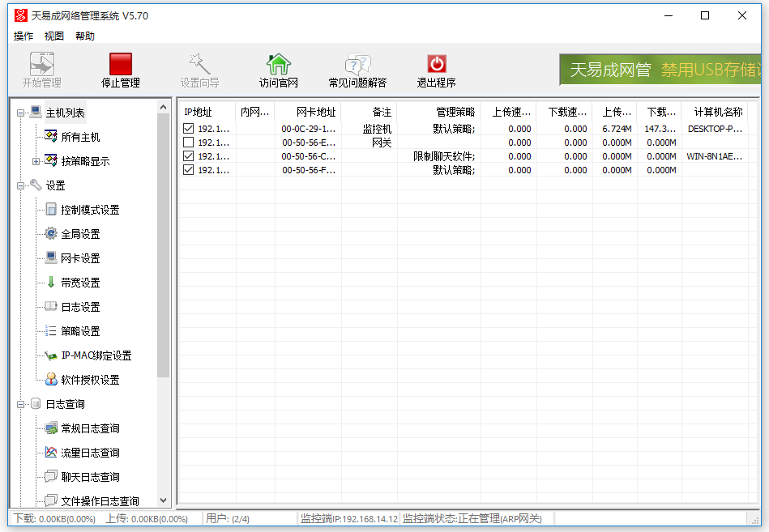Click the 策略设置 list icon
Screen dimensions: 769x532
pos(51,330)
